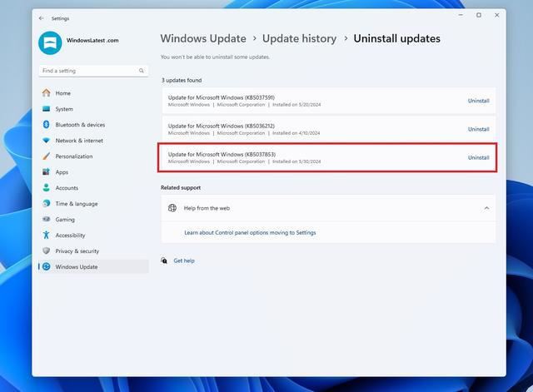The width and height of the screenshot is (533, 392).
Task: Collapse the Help from the web section
Action: 486,208
